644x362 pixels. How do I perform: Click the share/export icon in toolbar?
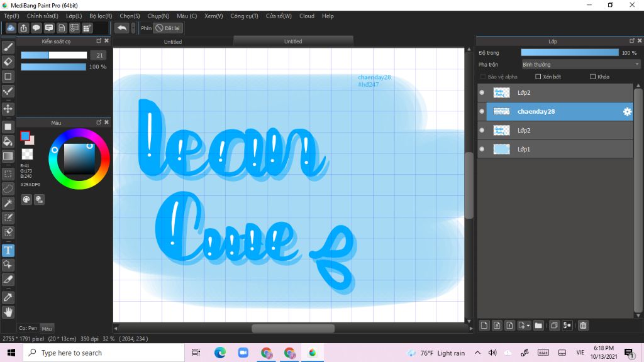tap(23, 28)
